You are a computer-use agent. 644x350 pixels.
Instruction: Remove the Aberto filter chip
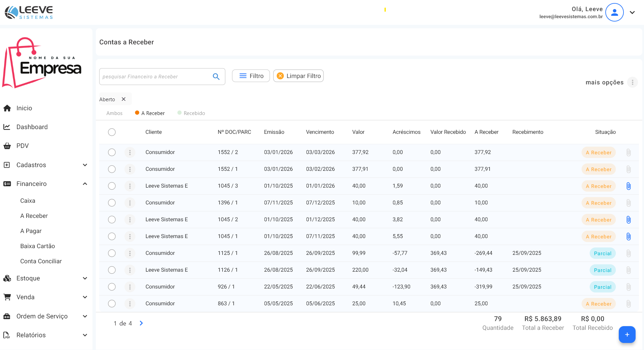[x=123, y=99]
